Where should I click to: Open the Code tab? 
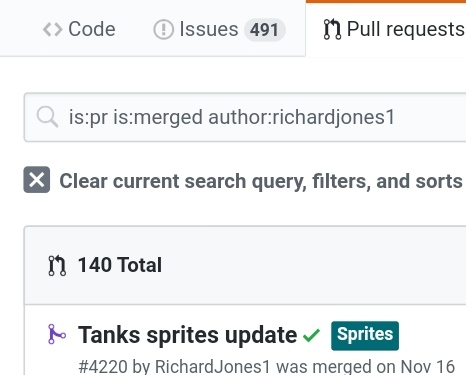(79, 29)
